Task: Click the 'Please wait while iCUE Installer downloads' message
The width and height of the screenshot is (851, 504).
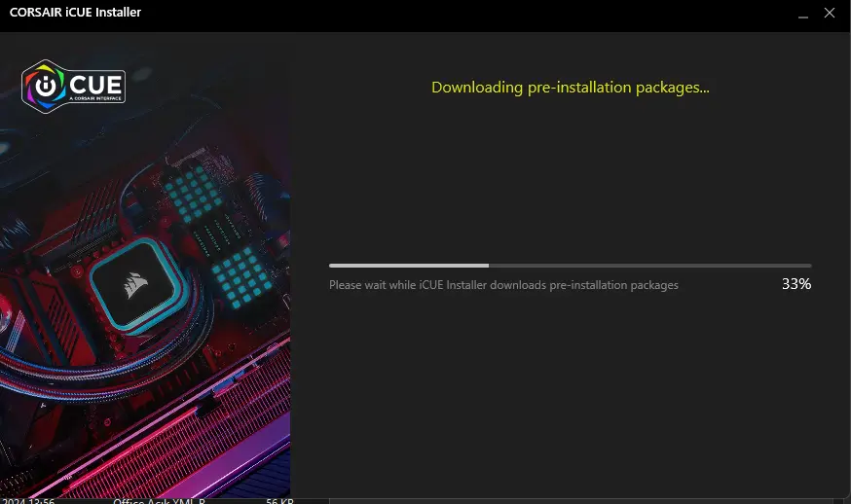Action: coord(503,285)
